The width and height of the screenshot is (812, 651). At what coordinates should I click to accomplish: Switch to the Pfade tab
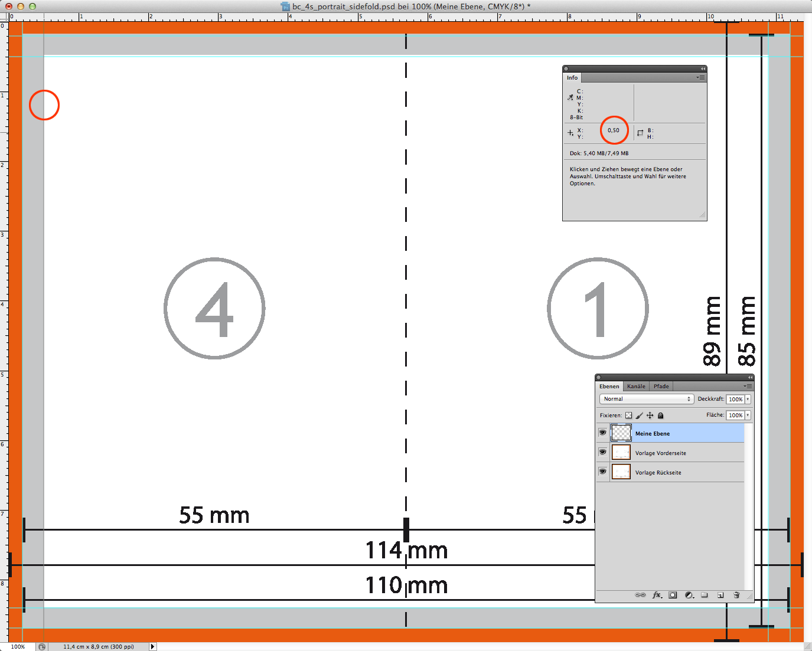(x=661, y=387)
